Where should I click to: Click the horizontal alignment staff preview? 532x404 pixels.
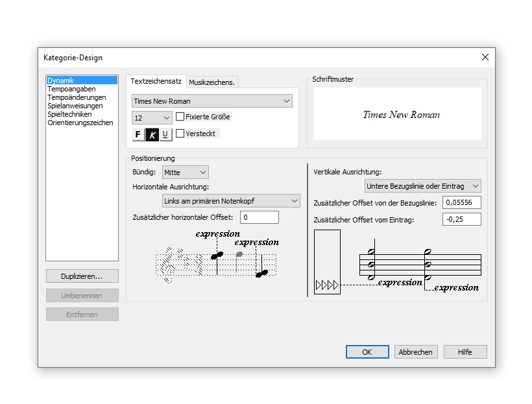217,256
